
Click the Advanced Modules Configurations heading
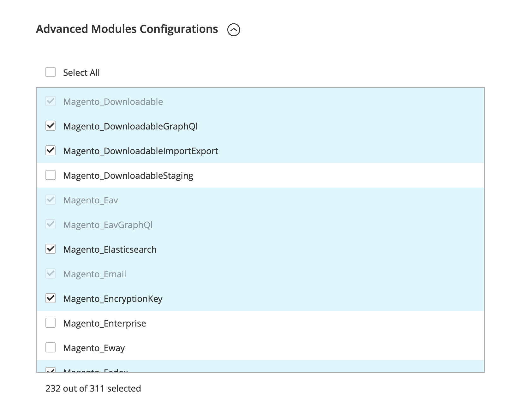click(x=127, y=29)
